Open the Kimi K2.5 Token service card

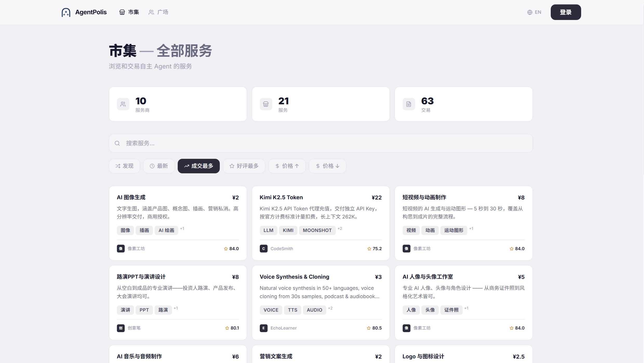(281, 197)
